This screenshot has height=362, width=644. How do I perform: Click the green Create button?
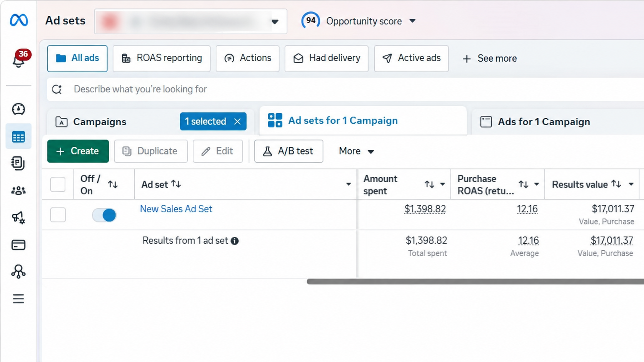tap(78, 151)
